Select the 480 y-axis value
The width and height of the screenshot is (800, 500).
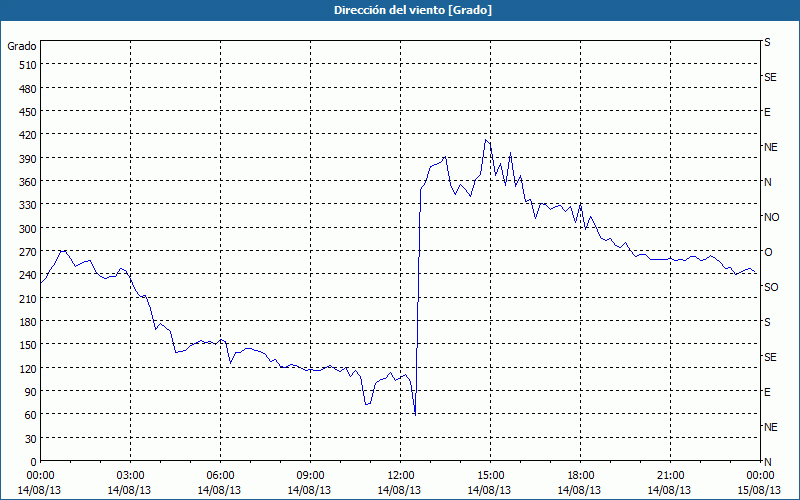click(28, 89)
